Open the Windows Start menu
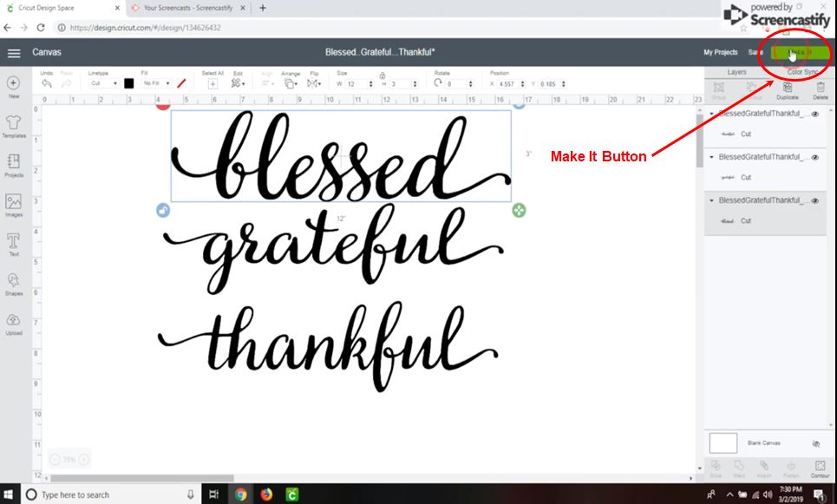 (9, 494)
